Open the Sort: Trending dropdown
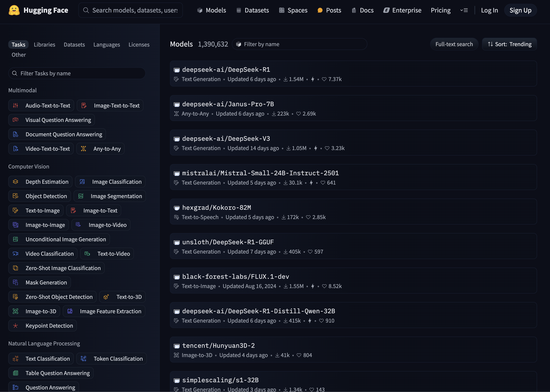 tap(509, 44)
